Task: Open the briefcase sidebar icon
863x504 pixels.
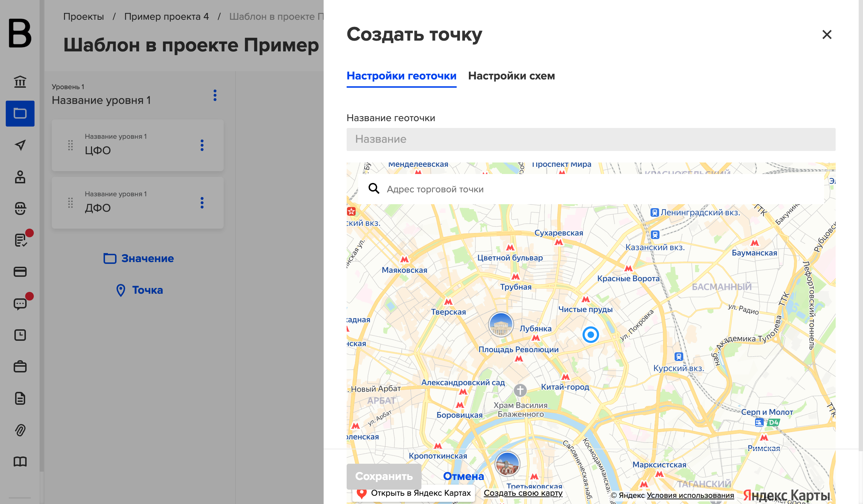Action: pos(20,367)
